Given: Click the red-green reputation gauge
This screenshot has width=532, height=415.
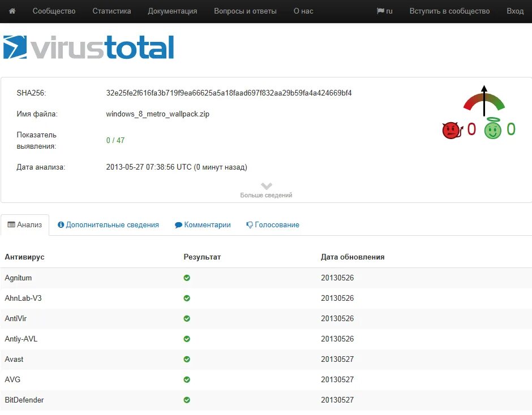Looking at the screenshot, I should click(x=484, y=101).
